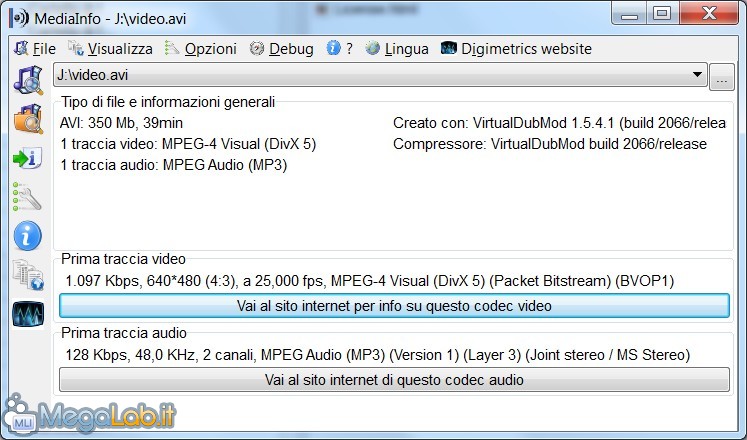
Task: Select "Creato con: VirtualDubMod" line
Action: point(559,123)
